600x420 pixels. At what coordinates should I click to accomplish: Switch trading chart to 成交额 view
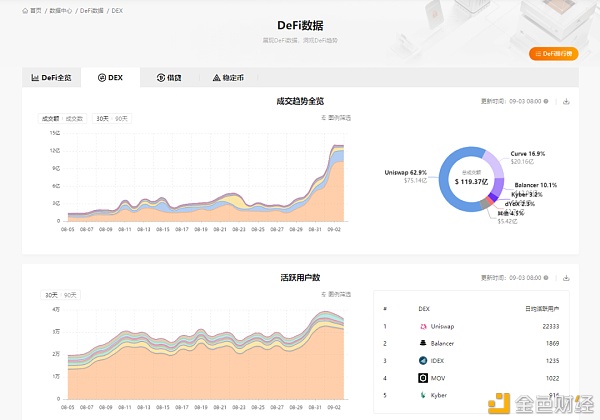click(x=50, y=118)
